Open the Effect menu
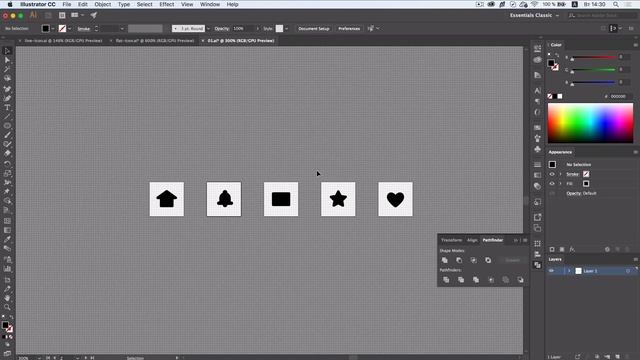Screen dimensions: 640x360 tap(167, 4)
